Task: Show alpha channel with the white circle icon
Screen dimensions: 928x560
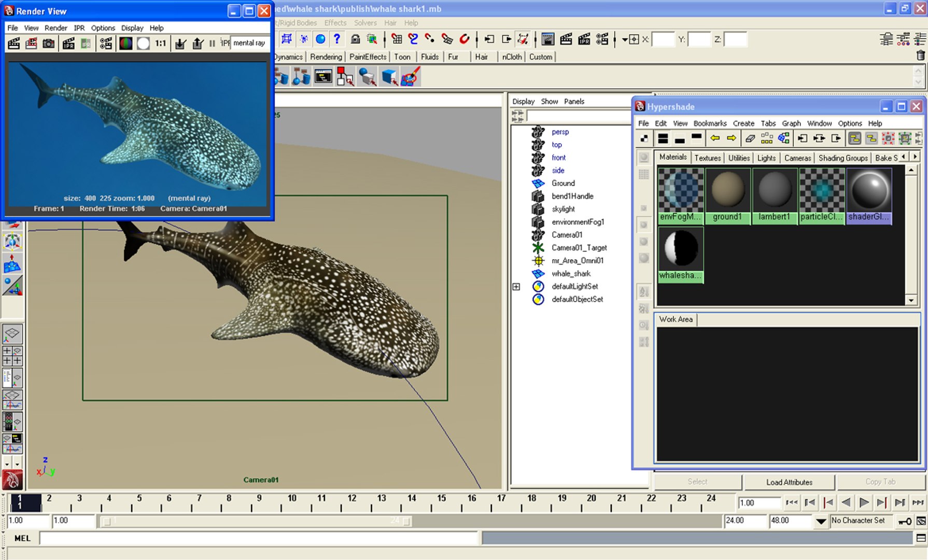Action: pyautogui.click(x=143, y=44)
